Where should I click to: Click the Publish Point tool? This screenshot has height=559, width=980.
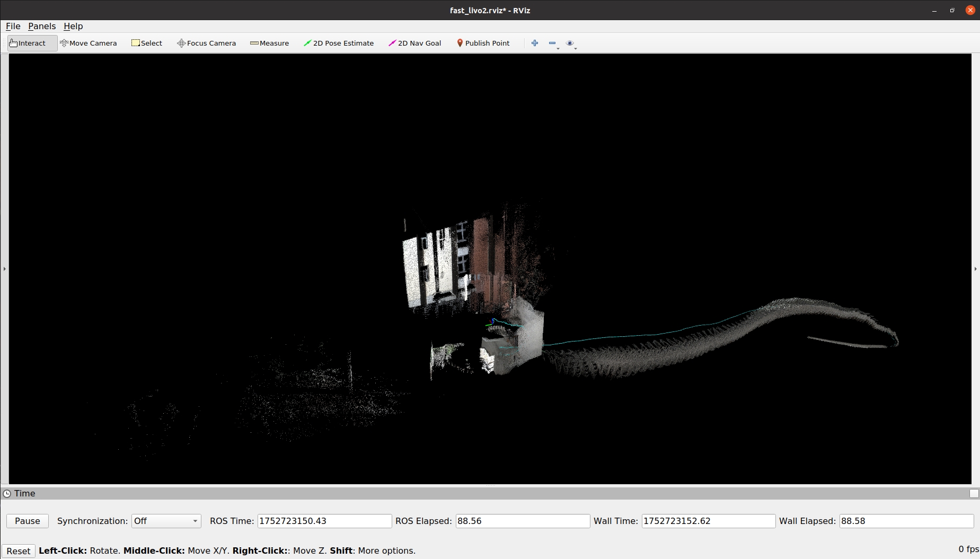click(483, 43)
